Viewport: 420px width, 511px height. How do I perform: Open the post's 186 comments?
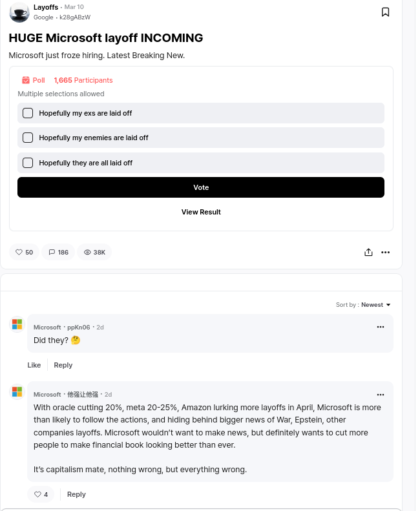coord(58,252)
